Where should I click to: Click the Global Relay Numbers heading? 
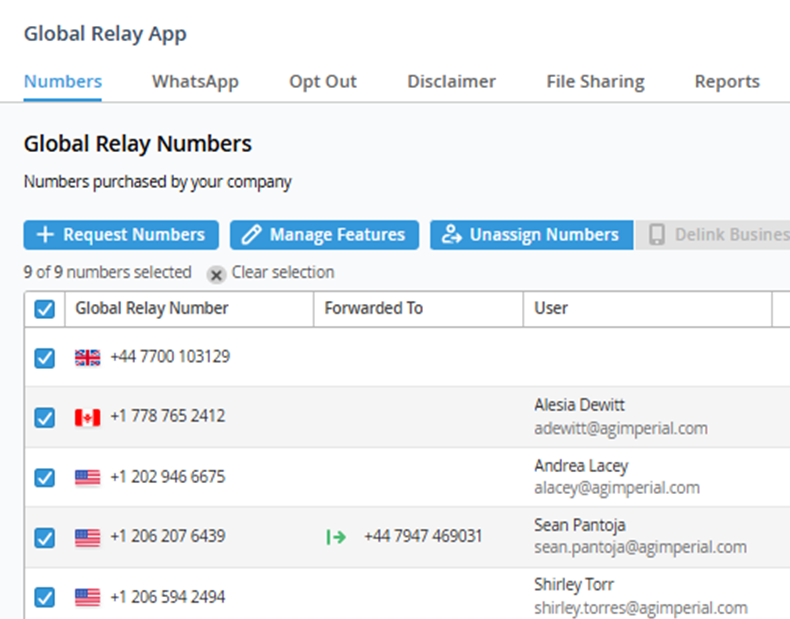click(138, 144)
